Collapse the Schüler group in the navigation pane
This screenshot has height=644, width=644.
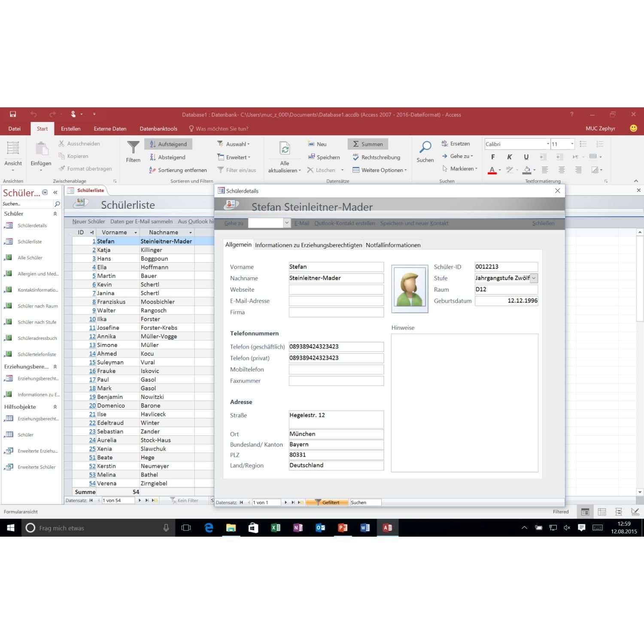pos(55,213)
